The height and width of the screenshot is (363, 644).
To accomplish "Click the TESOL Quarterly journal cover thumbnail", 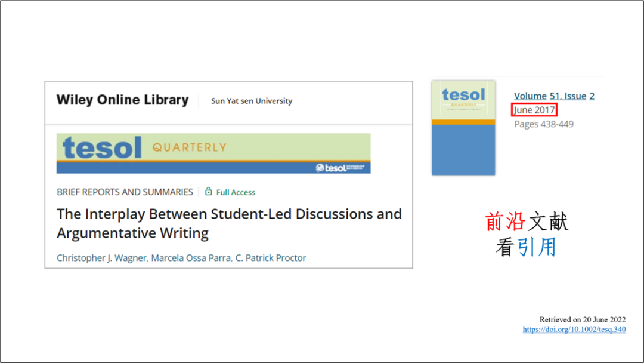I will click(x=463, y=128).
